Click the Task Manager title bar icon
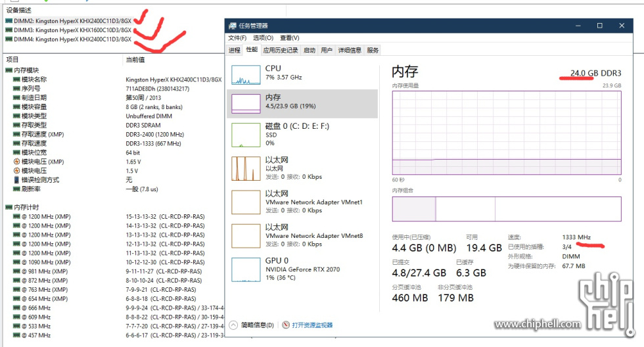The image size is (644, 347). (x=233, y=26)
